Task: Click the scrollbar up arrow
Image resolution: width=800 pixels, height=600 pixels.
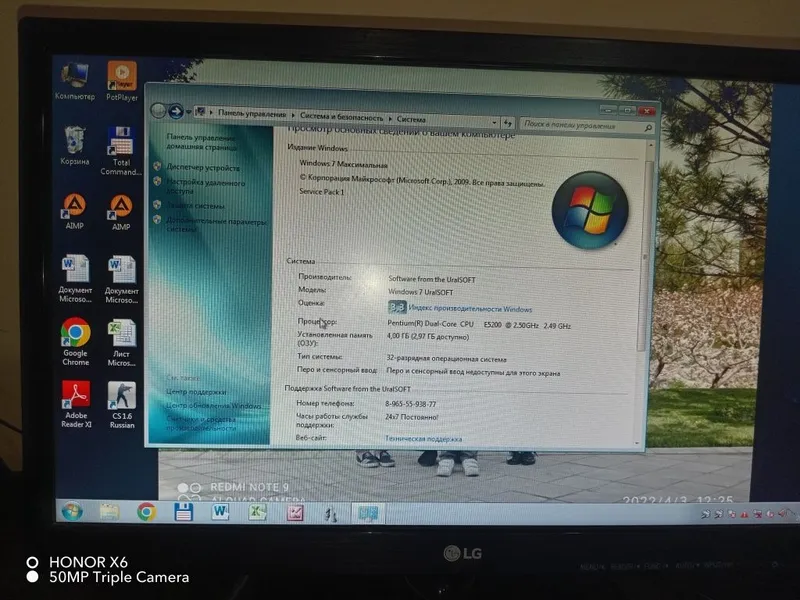Action: tap(650, 146)
